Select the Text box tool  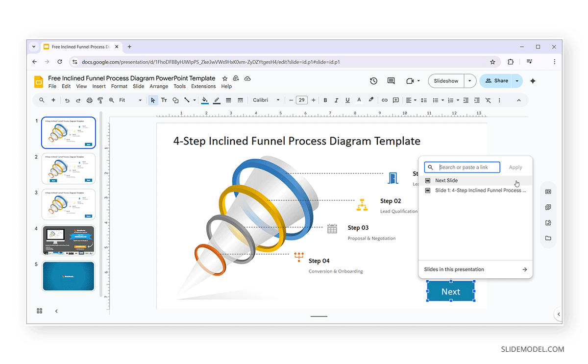point(164,100)
